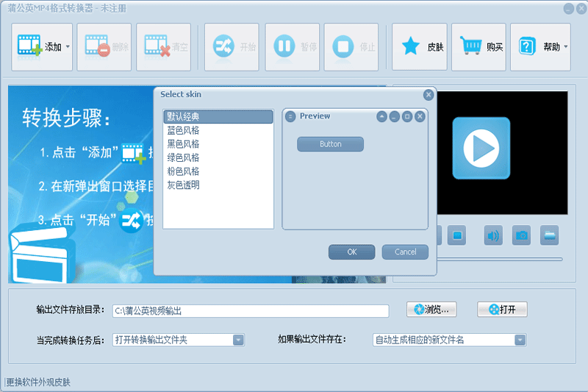Click the player stop square icon
The image size is (588, 392).
456,235
